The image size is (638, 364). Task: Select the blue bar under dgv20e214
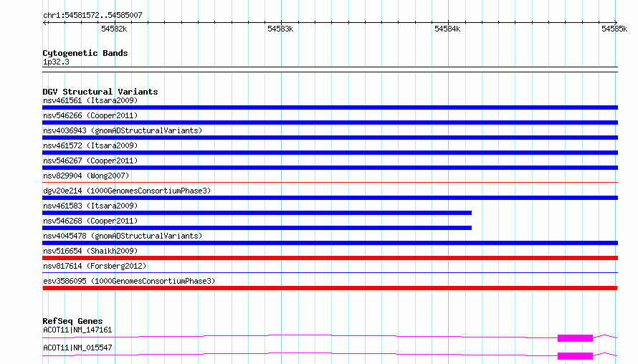(330, 198)
